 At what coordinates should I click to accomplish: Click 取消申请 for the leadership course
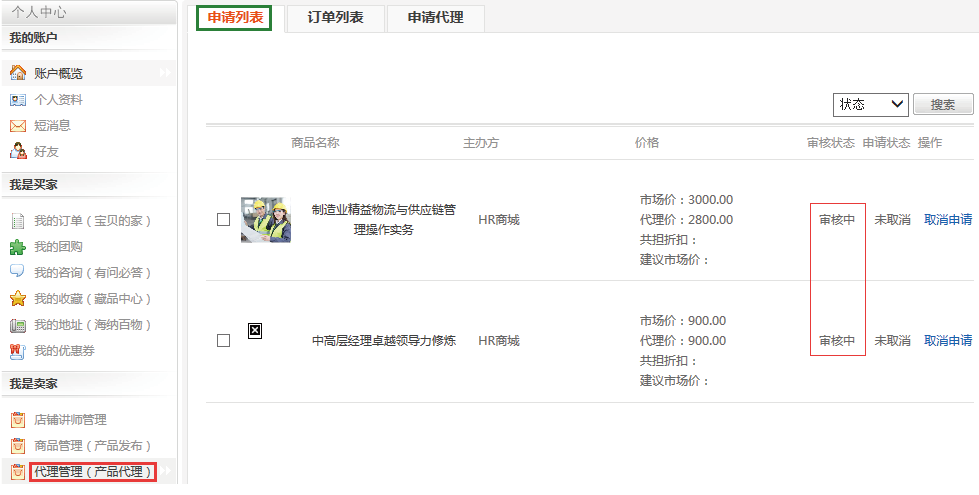(x=947, y=341)
